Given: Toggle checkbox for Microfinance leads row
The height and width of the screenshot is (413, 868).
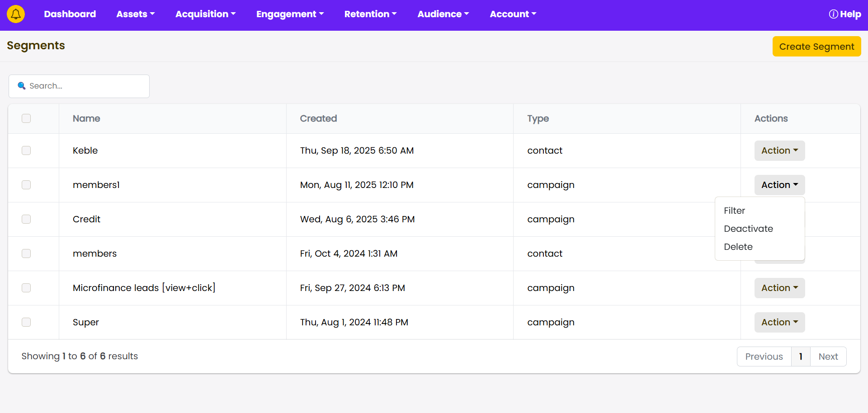Looking at the screenshot, I should click(x=26, y=288).
